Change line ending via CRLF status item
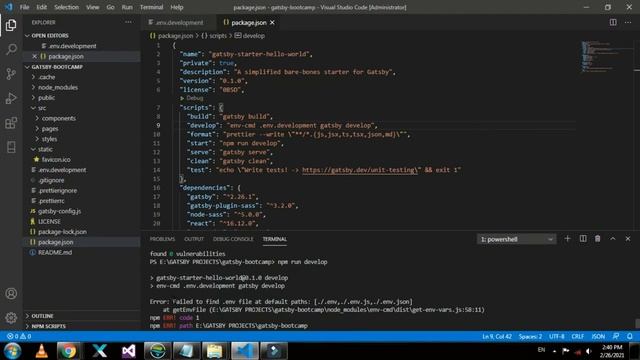Image resolution: width=640 pixels, height=360 pixels. 578,336
